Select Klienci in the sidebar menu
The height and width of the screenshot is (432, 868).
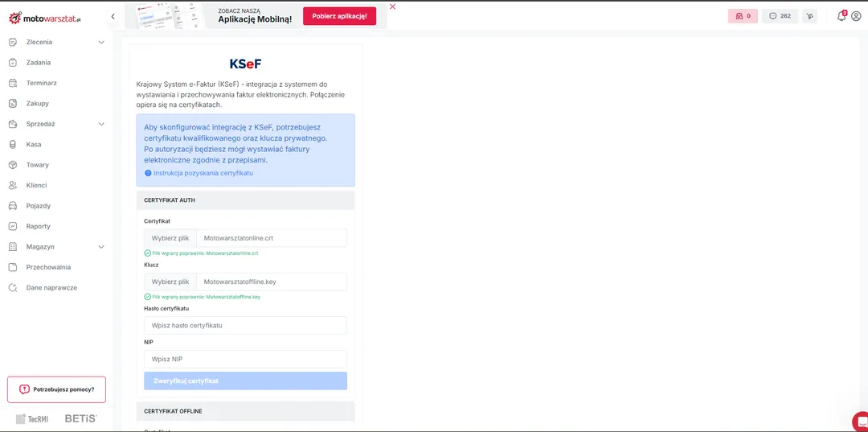tap(36, 186)
